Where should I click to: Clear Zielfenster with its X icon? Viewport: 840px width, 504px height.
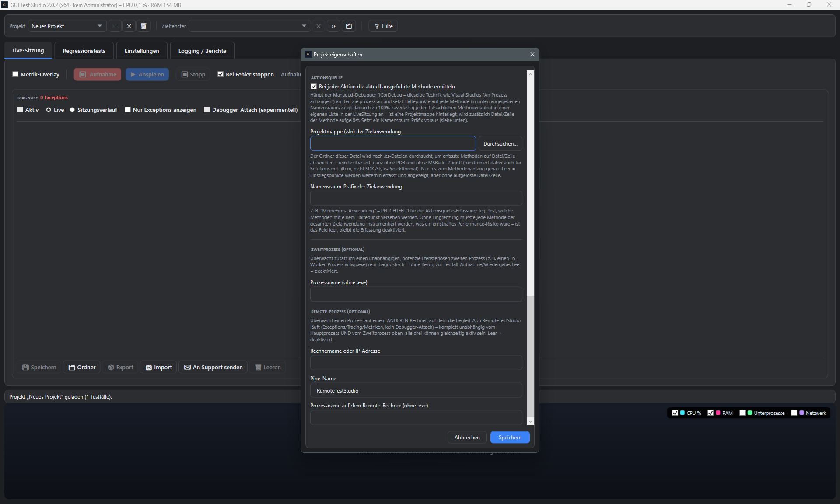click(318, 26)
